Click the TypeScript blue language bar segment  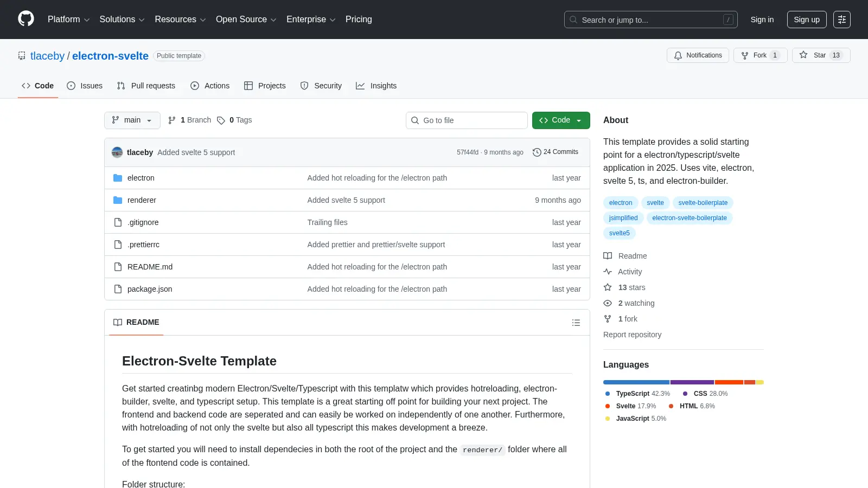tap(636, 382)
